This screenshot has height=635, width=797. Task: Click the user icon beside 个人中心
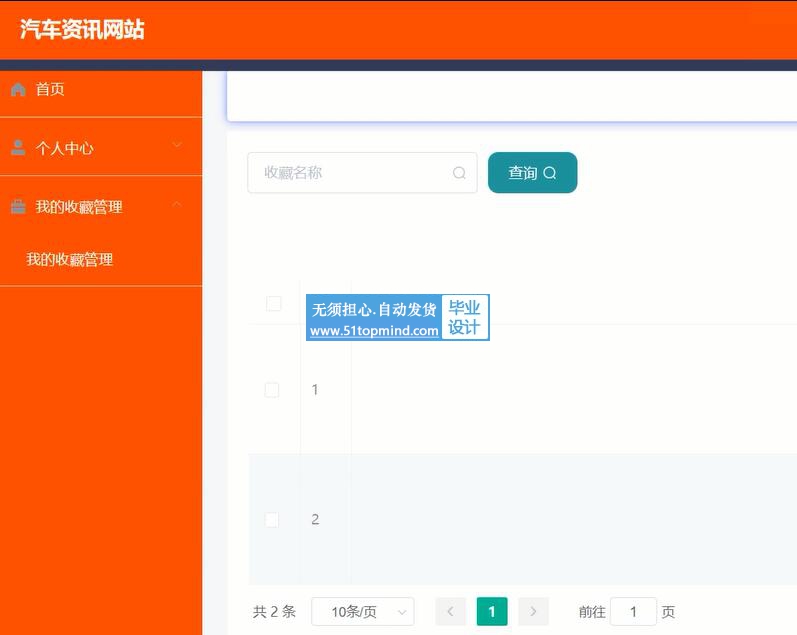point(18,147)
